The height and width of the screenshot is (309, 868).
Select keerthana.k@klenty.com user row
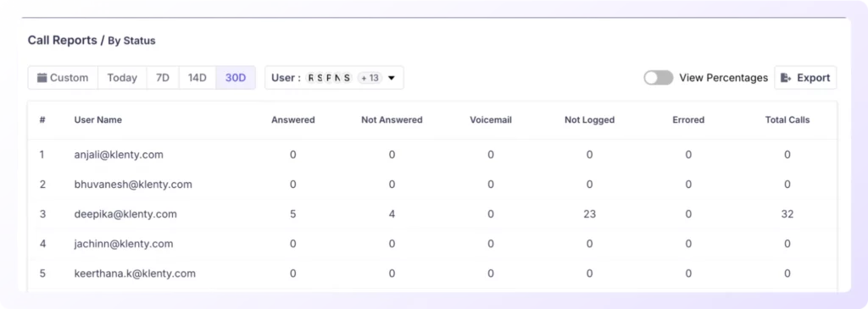click(432, 273)
